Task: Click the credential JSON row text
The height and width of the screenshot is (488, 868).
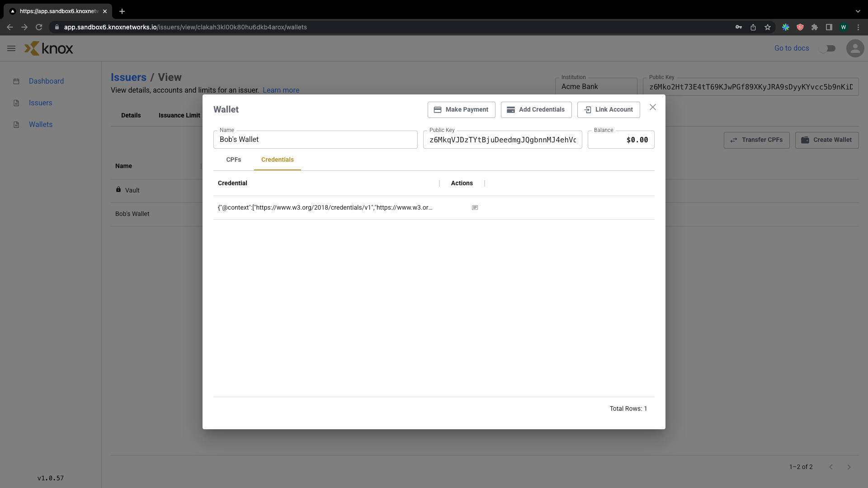Action: click(325, 208)
